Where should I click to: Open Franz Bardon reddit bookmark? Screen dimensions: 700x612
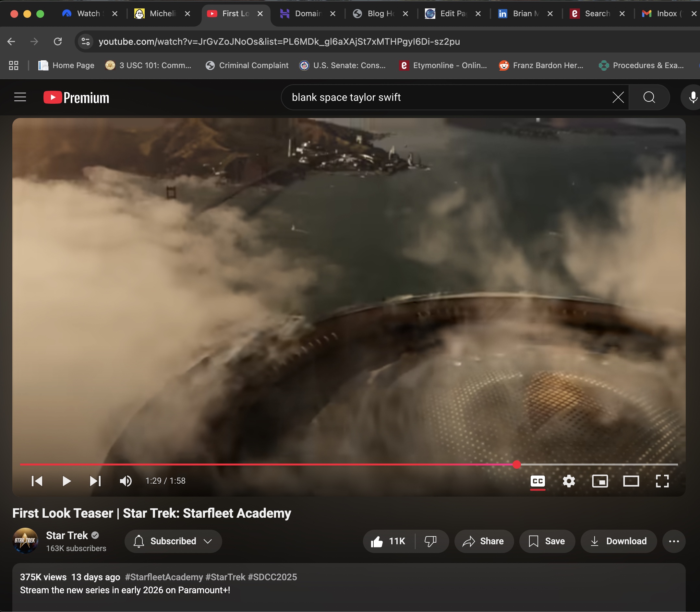click(x=541, y=65)
